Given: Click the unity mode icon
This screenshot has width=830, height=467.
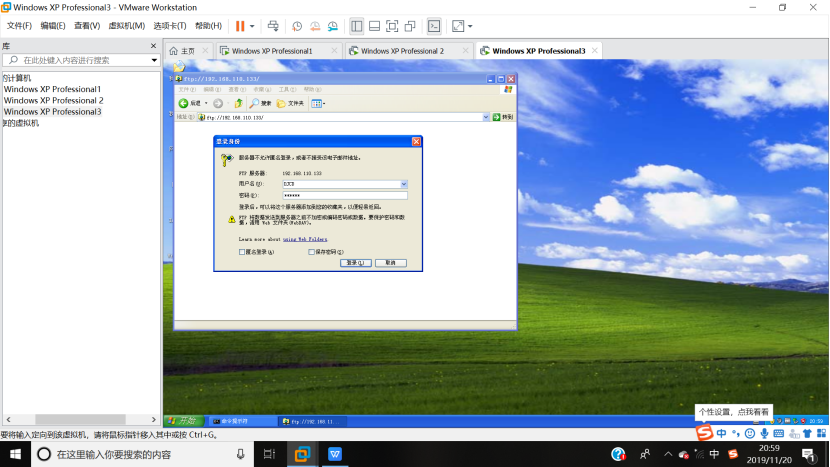Looking at the screenshot, I should click(410, 26).
